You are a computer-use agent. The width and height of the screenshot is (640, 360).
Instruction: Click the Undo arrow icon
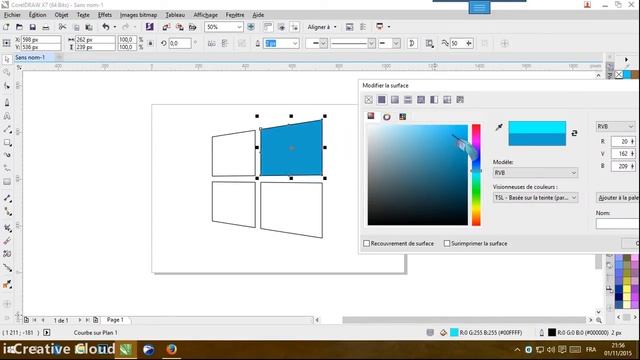(x=106, y=27)
